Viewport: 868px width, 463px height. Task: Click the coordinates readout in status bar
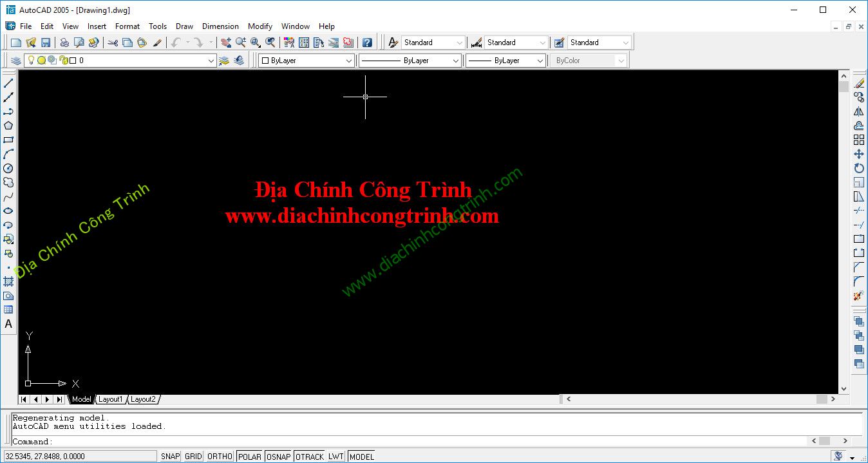80,457
